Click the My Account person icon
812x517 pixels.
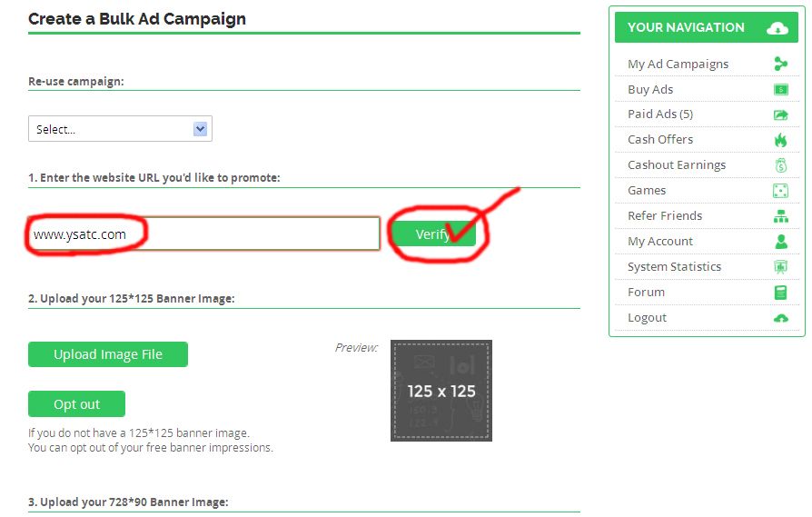click(780, 242)
